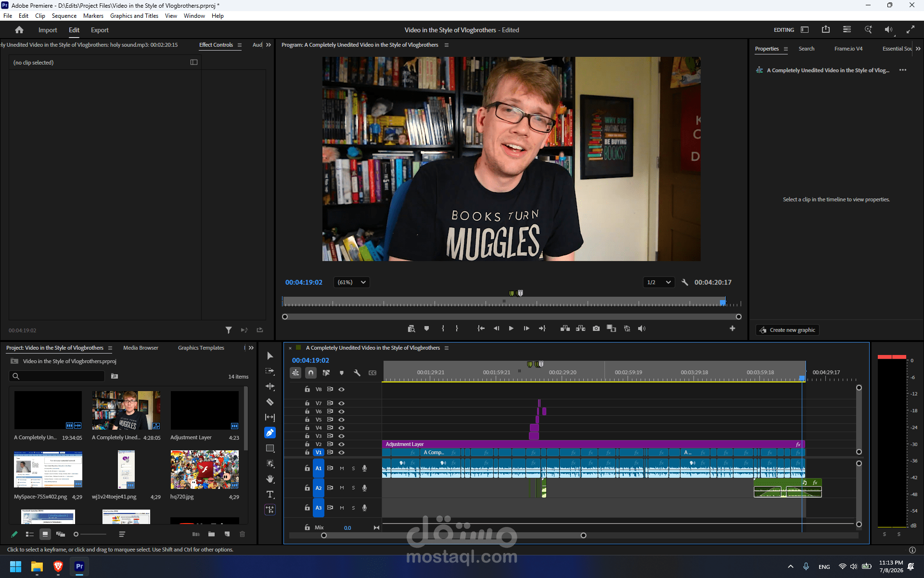Open Properties panel menu
The height and width of the screenshot is (578, 924).
786,49
